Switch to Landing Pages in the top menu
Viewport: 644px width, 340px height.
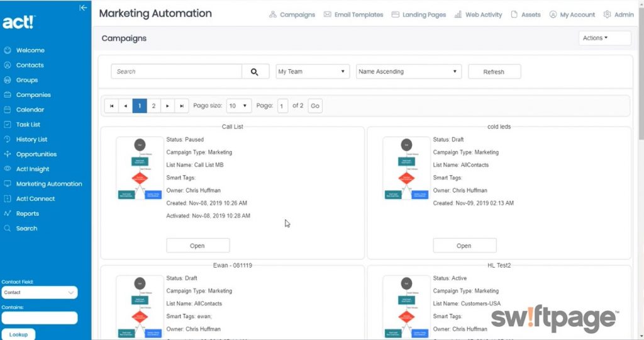[418, 14]
